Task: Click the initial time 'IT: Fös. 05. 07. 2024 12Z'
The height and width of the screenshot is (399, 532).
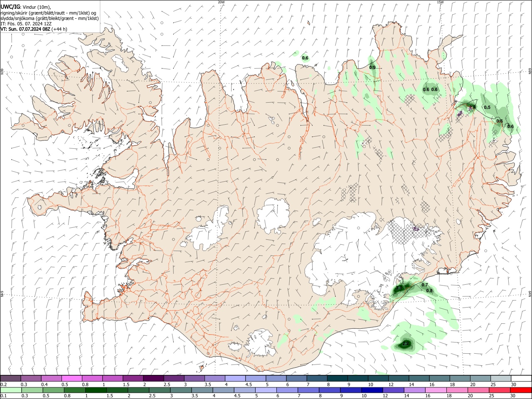Action: 26,24
